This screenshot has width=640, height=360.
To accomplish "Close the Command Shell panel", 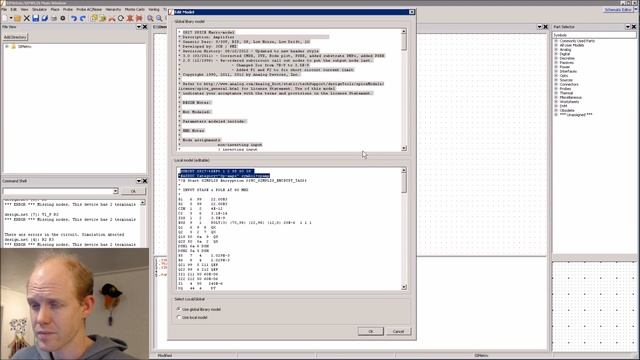I will [x=144, y=181].
